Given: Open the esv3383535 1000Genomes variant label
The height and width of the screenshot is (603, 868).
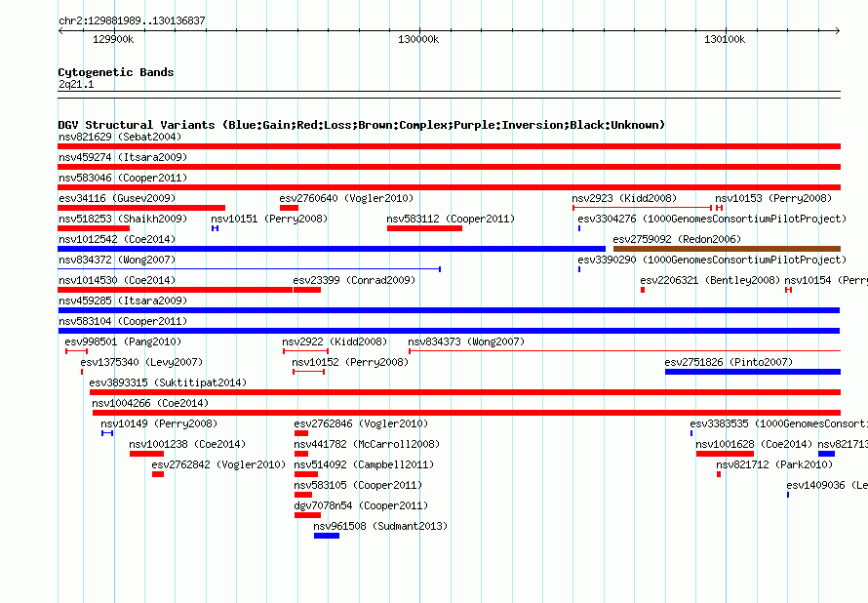Looking at the screenshot, I should (x=779, y=423).
